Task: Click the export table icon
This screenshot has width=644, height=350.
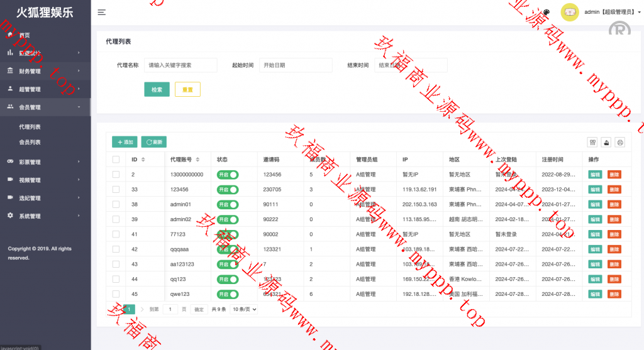Action: [606, 142]
